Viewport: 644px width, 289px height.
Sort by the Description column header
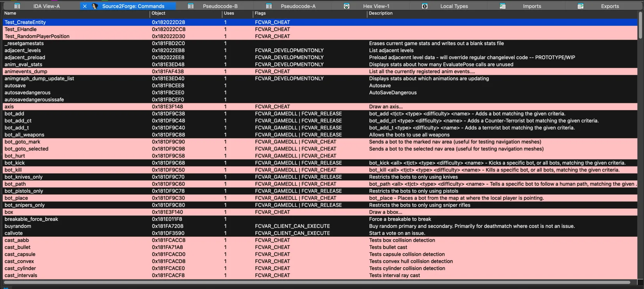click(x=503, y=13)
